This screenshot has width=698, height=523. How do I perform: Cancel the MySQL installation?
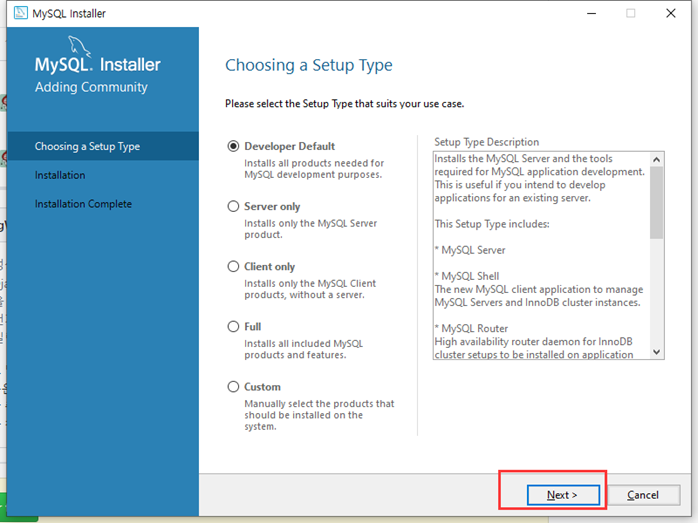643,495
